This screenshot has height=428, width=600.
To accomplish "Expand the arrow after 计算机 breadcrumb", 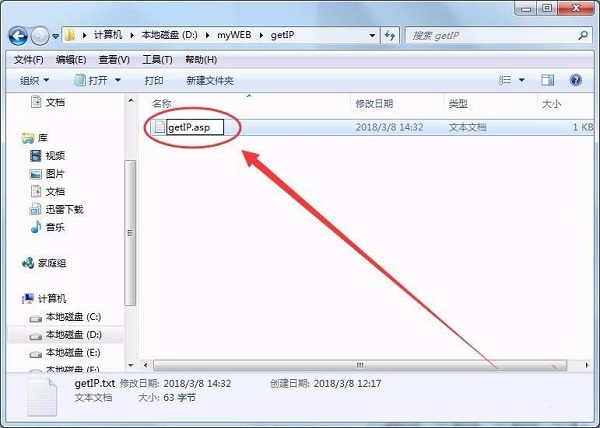I will click(x=132, y=35).
